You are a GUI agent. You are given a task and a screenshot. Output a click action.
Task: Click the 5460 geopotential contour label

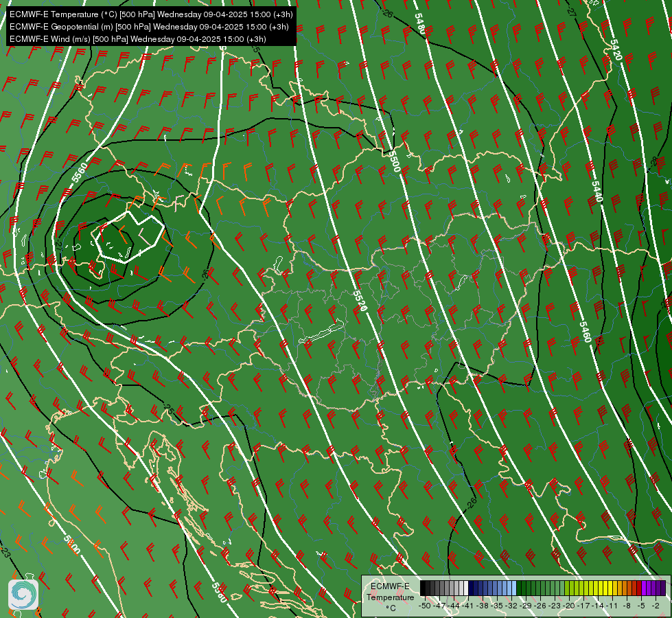(585, 332)
